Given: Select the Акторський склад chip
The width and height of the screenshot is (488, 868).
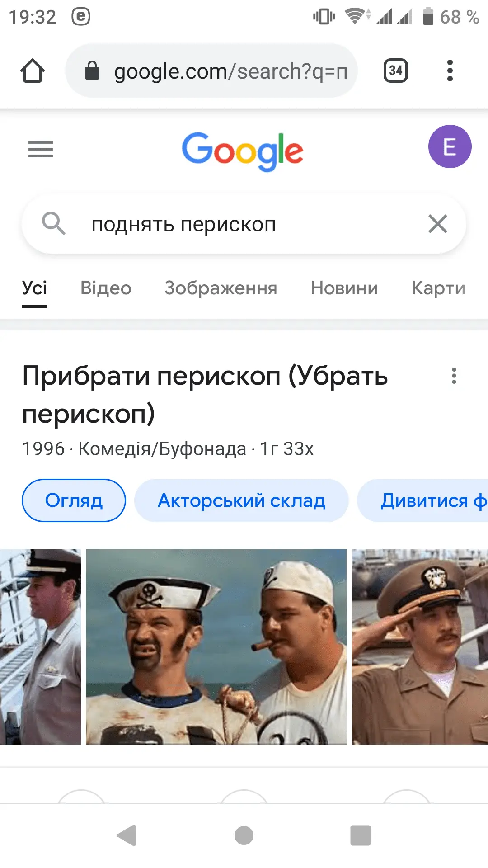Looking at the screenshot, I should tap(241, 500).
